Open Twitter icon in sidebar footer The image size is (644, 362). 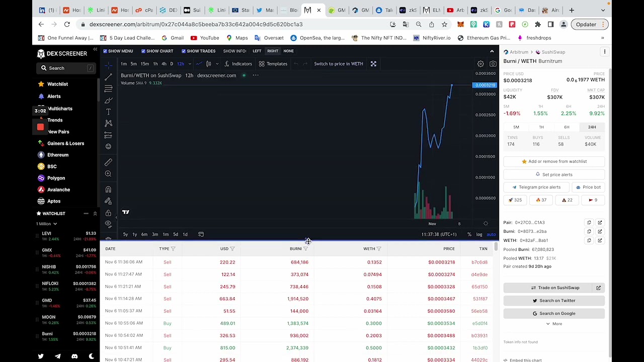pos(41,356)
